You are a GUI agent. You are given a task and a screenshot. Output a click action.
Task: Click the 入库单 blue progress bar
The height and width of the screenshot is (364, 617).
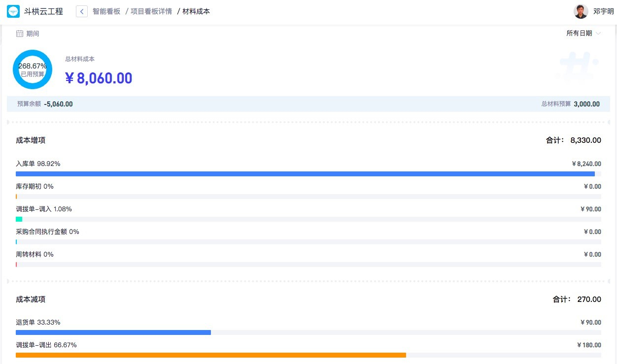point(305,174)
